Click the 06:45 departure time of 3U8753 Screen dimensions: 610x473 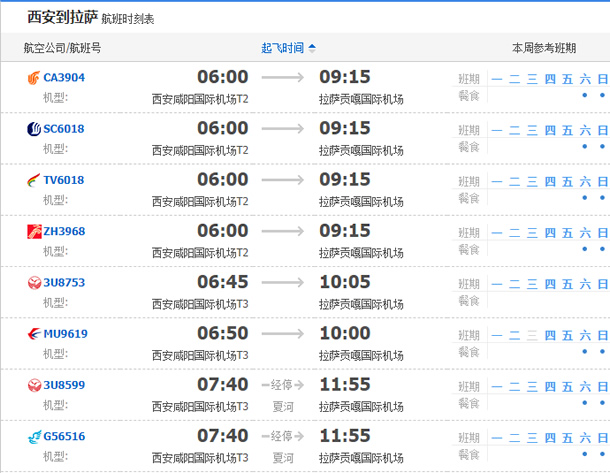click(222, 282)
